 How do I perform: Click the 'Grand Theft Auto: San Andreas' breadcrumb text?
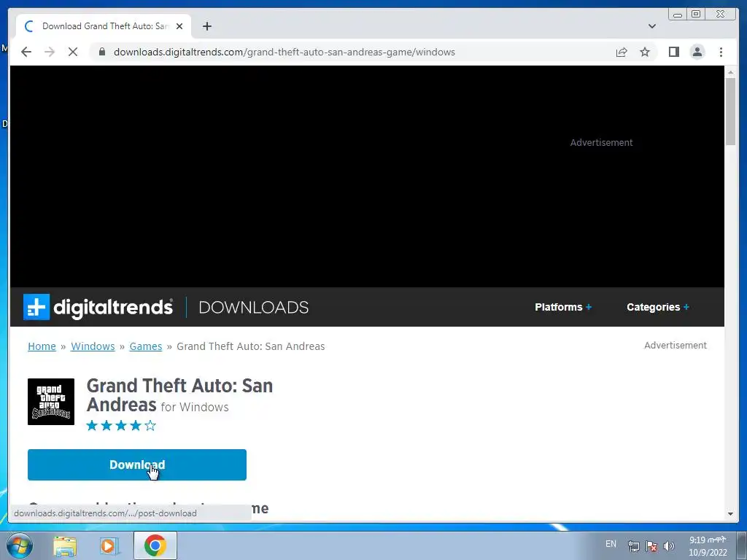coord(251,346)
